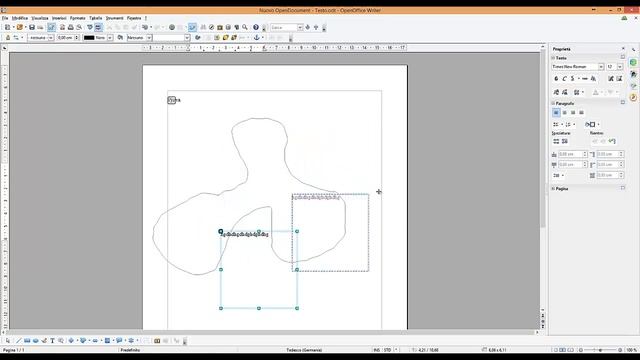
Task: Toggle align left in Paragrafo section
Action: pyautogui.click(x=556, y=112)
